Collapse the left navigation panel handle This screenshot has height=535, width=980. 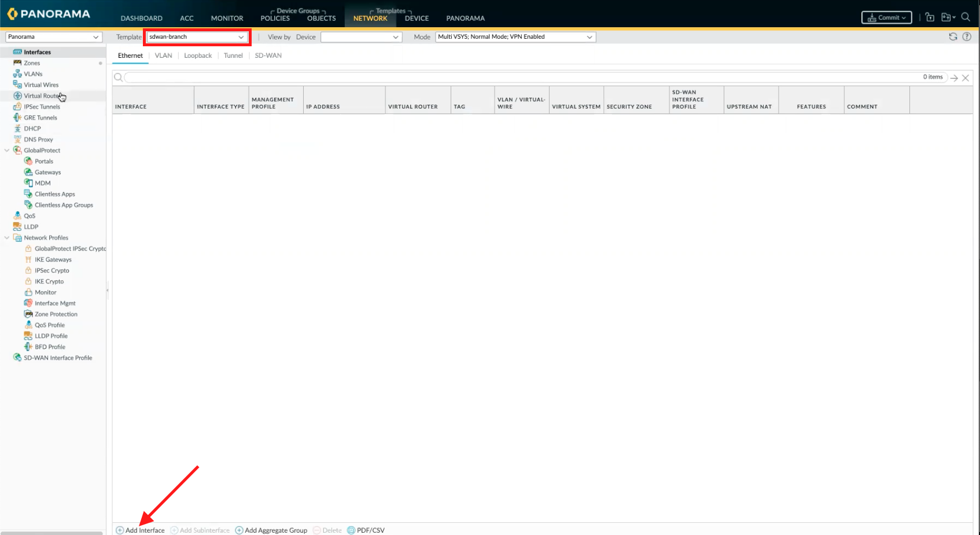click(x=108, y=290)
